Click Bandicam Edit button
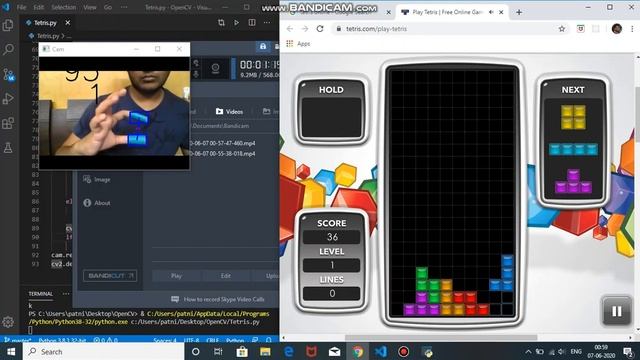This screenshot has width=640, height=360. [x=226, y=276]
